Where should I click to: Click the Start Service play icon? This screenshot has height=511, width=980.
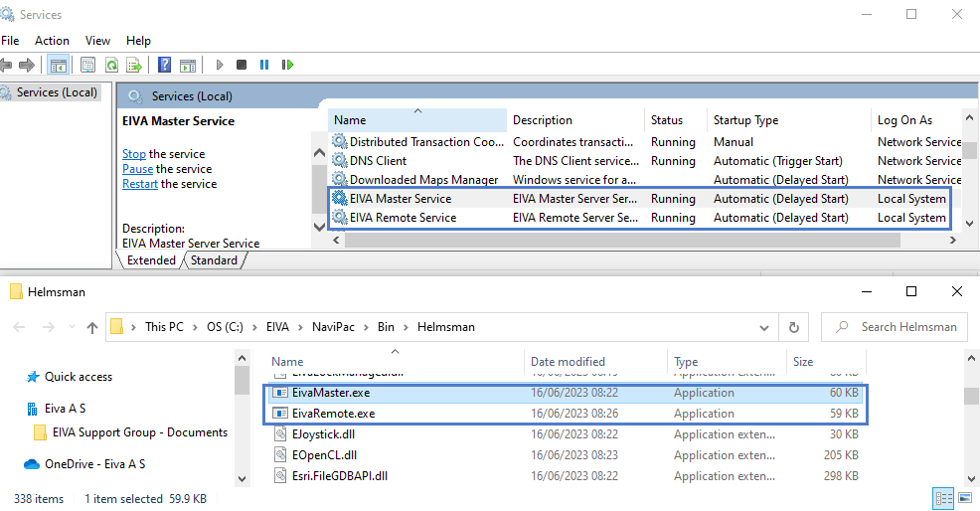click(x=220, y=65)
